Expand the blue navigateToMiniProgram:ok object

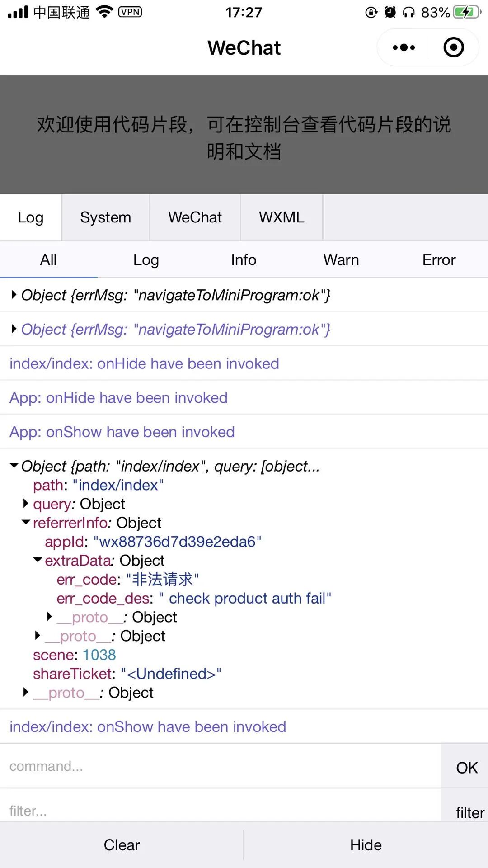[14, 329]
